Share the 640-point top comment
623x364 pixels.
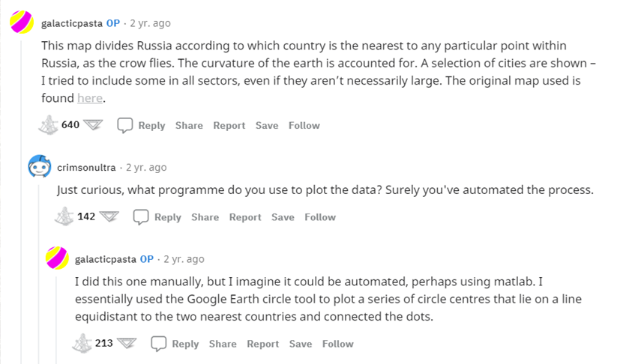coord(189,125)
